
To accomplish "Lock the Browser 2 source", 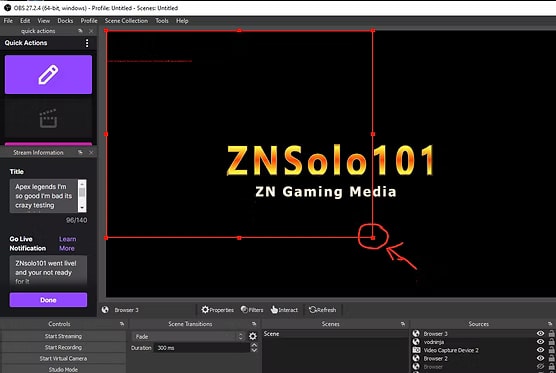I will tap(551, 358).
